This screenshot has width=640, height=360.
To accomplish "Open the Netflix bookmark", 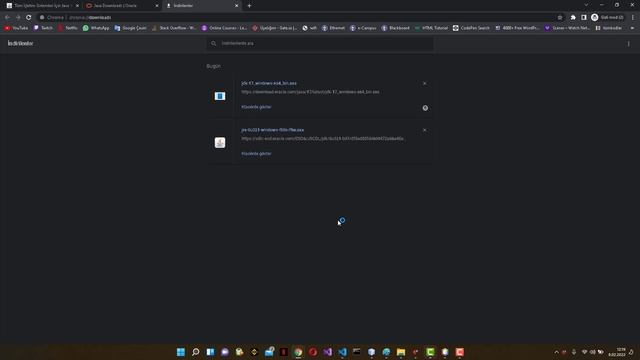I will pyautogui.click(x=68, y=28).
